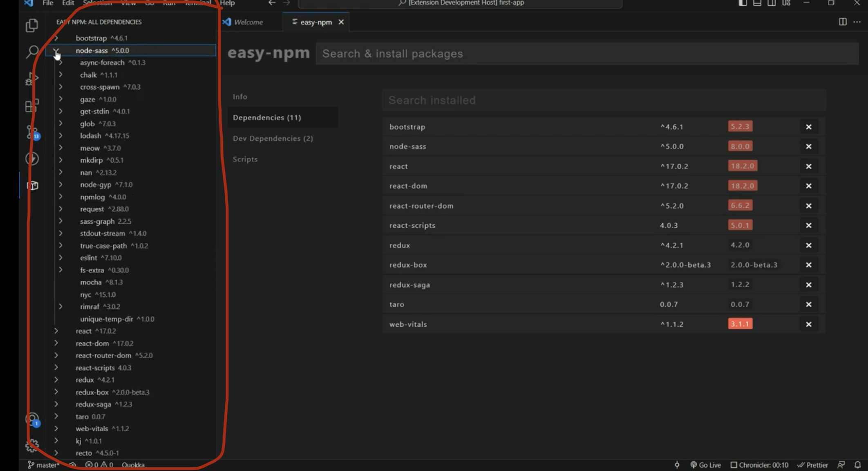
Task: Open the easy-npm package view icon
Action: tap(32, 185)
